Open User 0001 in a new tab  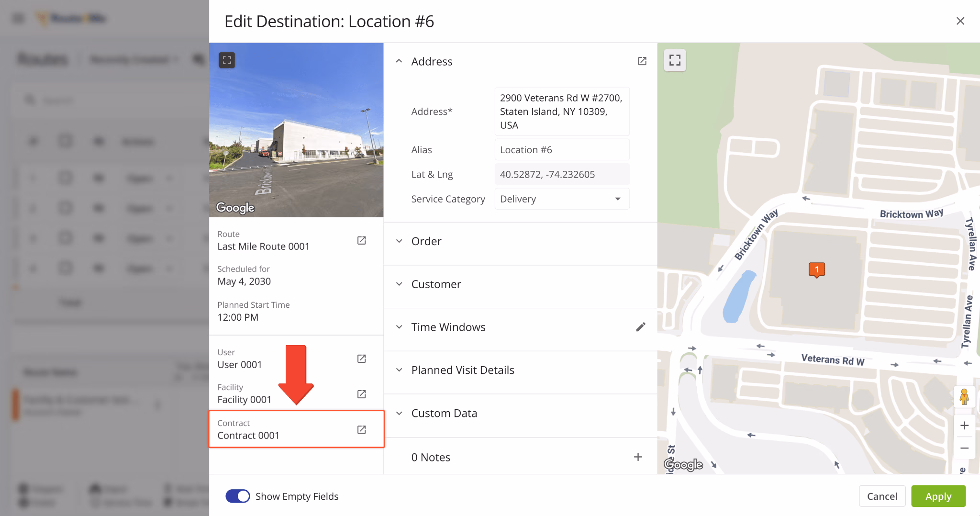(x=361, y=358)
